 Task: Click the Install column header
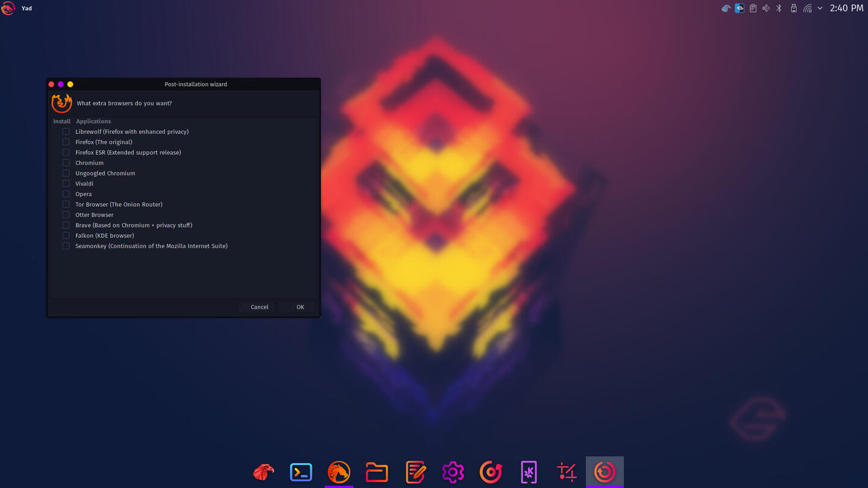(61, 121)
